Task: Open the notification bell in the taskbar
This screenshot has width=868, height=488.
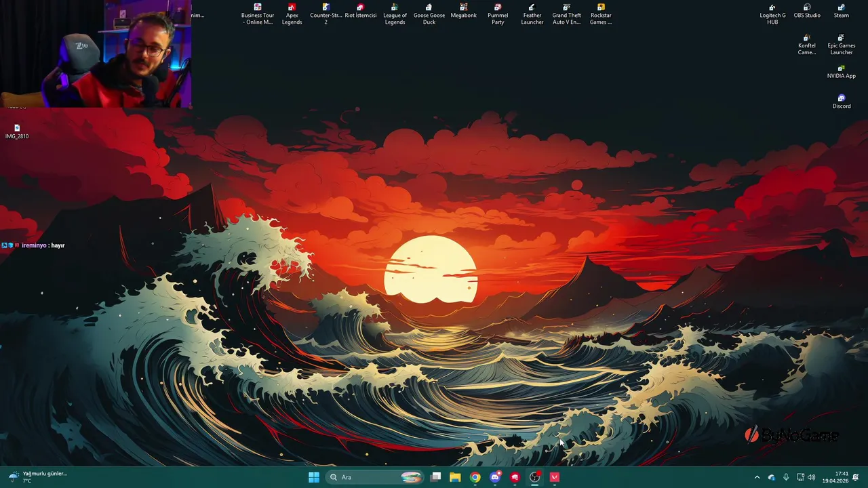Action: [856, 477]
